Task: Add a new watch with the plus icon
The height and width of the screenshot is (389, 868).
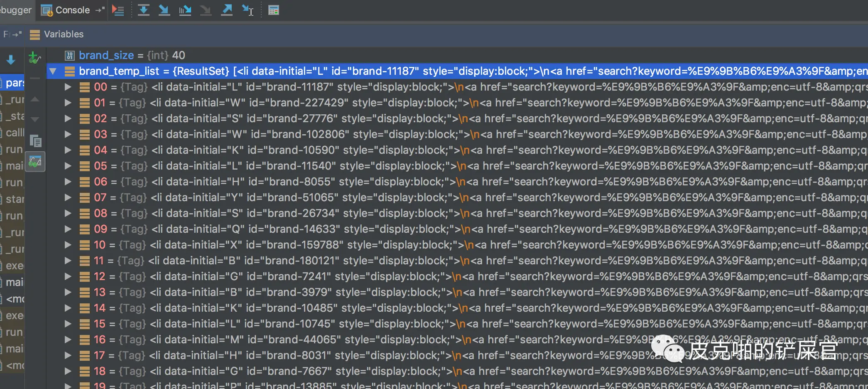Action: click(35, 58)
